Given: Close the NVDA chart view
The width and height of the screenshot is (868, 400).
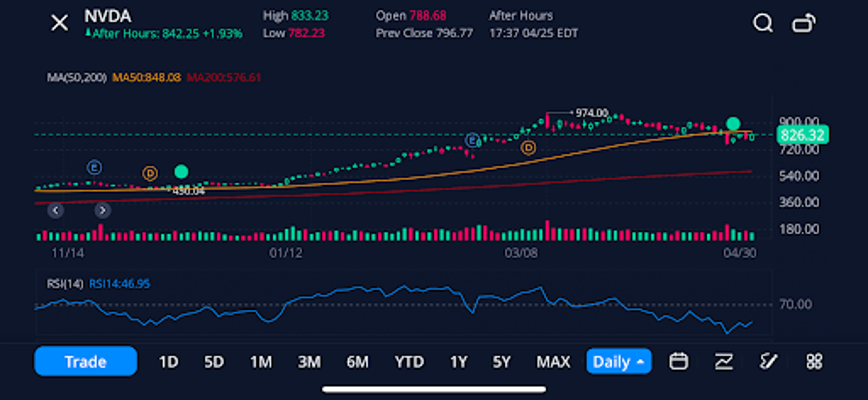Looking at the screenshot, I should tap(60, 23).
